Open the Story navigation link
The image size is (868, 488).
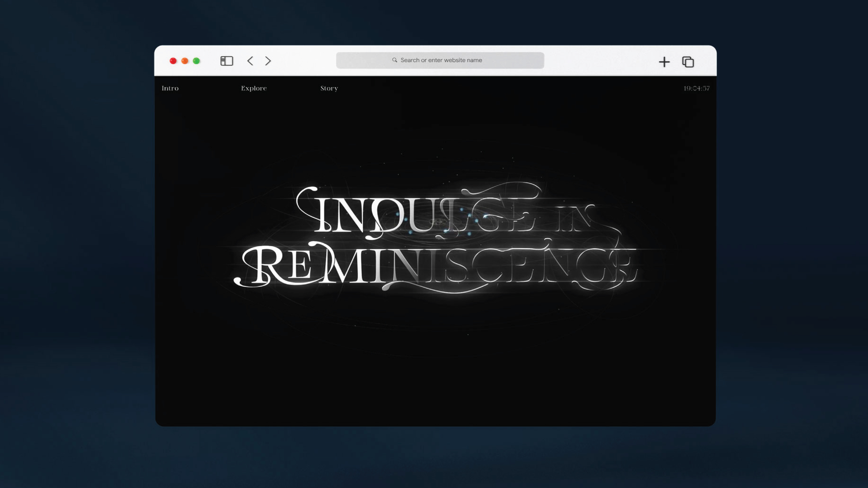[x=329, y=88]
